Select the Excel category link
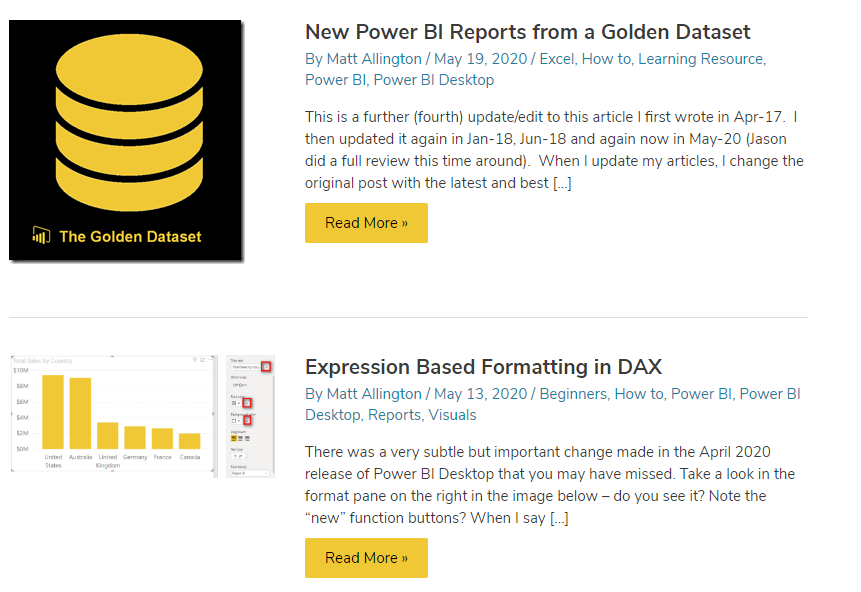The width and height of the screenshot is (861, 592). 557,59
